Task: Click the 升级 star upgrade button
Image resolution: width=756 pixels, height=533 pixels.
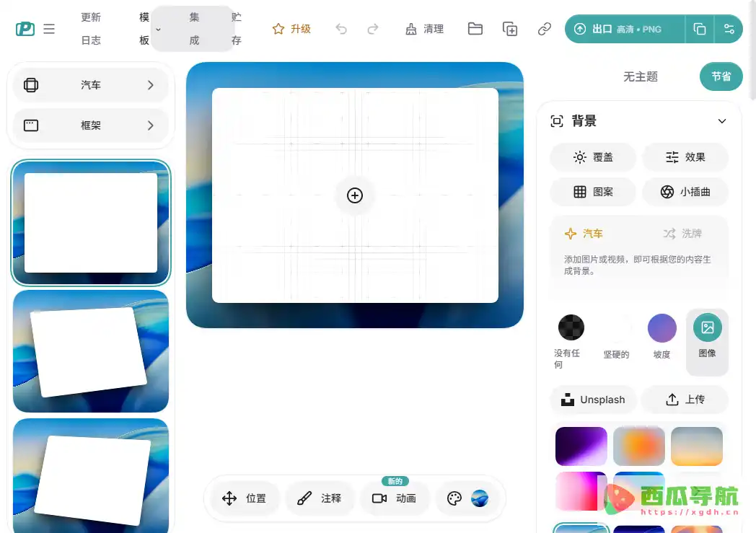Action: tap(291, 29)
